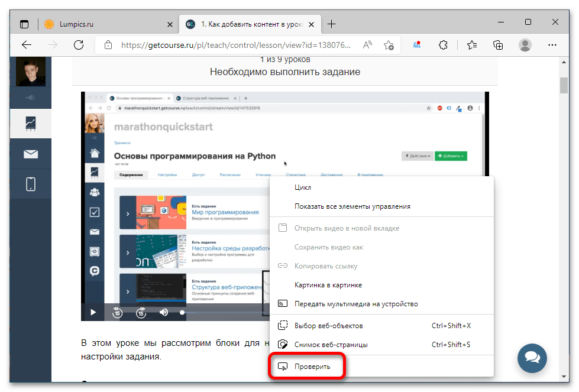Open the tab actions menu icon
Screen dimensions: 579x392
tap(24, 24)
